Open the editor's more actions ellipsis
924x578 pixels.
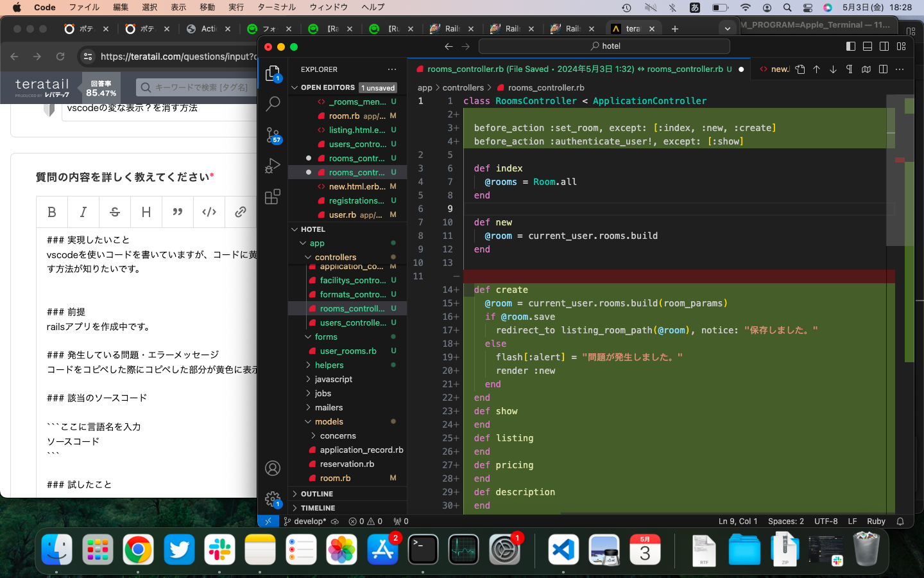(x=900, y=69)
